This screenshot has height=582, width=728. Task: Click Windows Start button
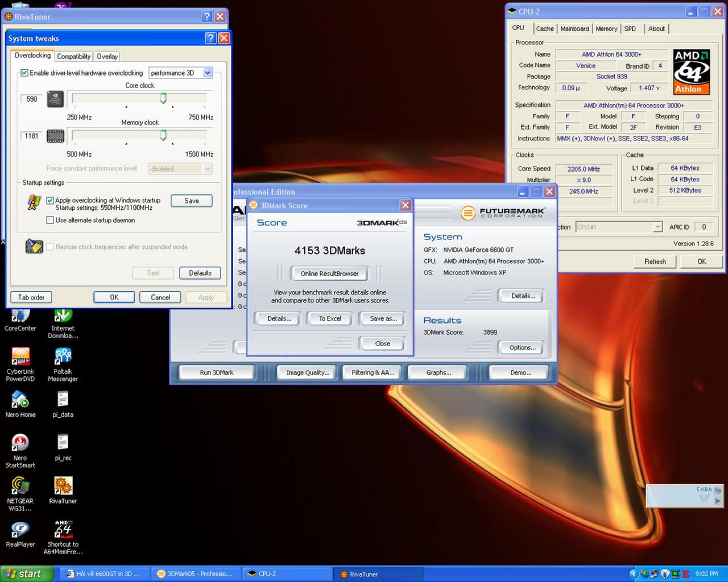[27, 574]
